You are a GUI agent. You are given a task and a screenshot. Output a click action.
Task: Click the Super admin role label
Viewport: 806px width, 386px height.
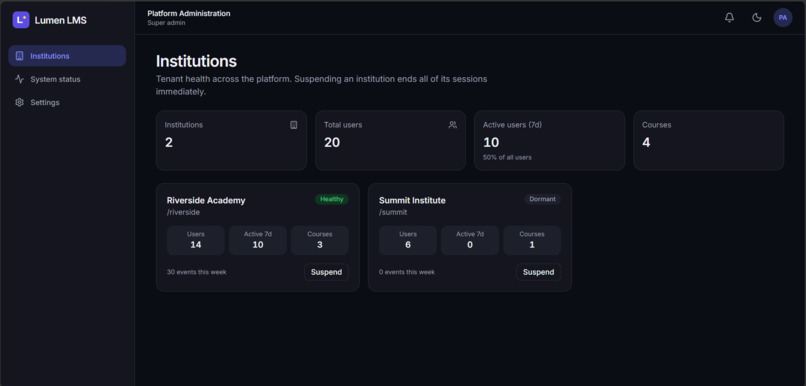[166, 23]
